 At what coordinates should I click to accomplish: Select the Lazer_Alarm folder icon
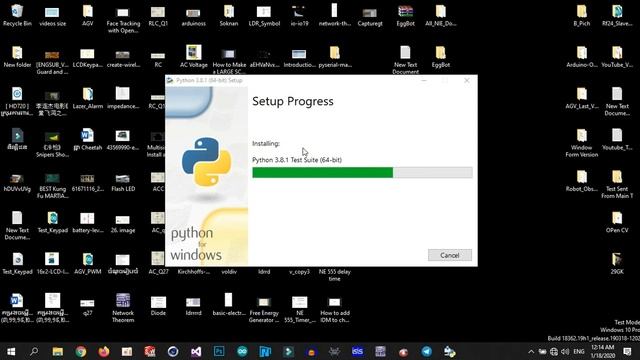coord(87,98)
